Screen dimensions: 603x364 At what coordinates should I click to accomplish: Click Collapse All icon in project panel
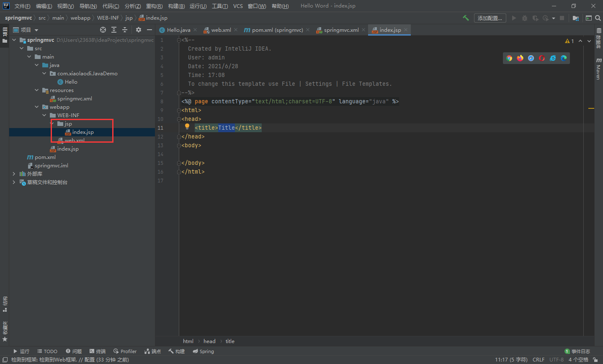(x=125, y=30)
